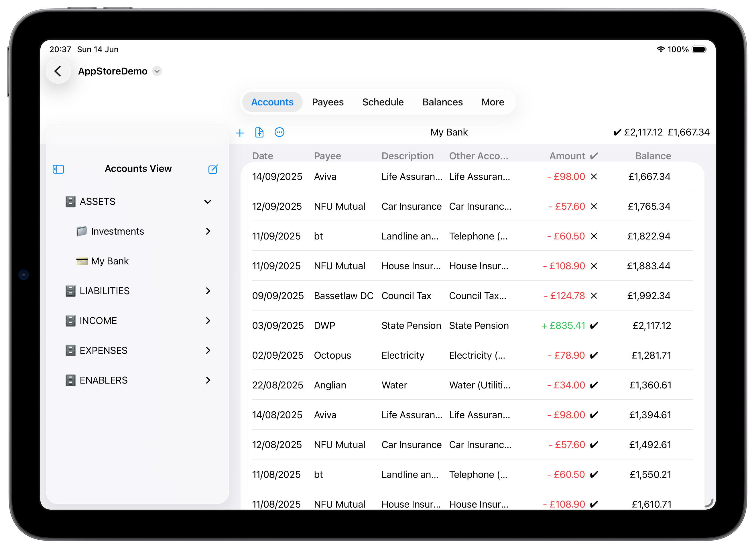Viewport: 756px width, 550px height.
Task: Click the Investments folder icon
Action: (82, 231)
